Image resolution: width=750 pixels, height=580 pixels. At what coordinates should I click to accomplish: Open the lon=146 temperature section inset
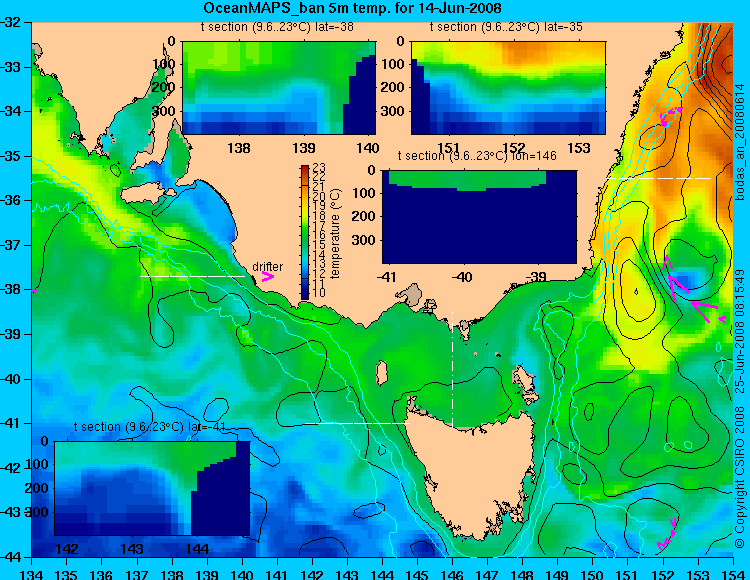479,217
